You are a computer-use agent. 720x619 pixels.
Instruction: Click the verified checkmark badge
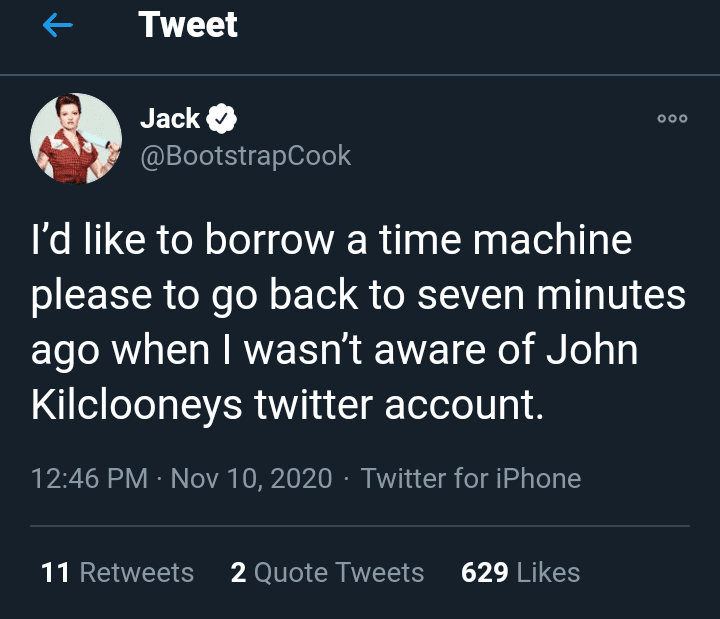[221, 118]
